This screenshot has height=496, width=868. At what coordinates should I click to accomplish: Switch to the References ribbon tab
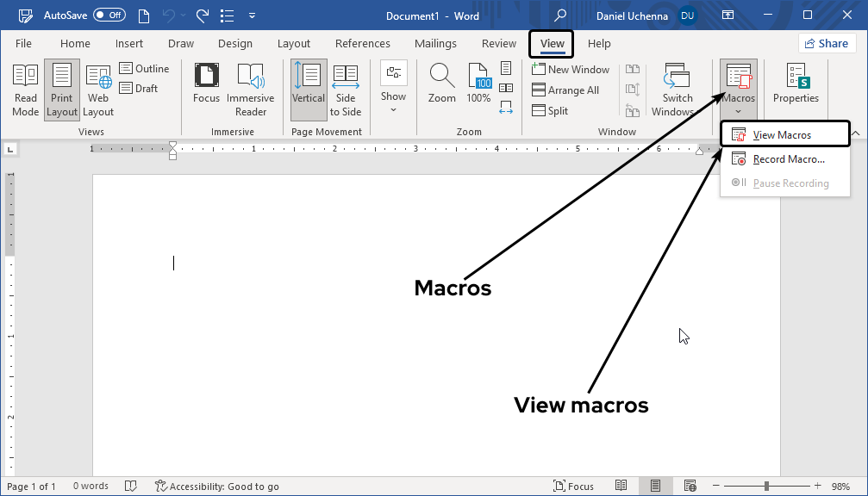(362, 43)
